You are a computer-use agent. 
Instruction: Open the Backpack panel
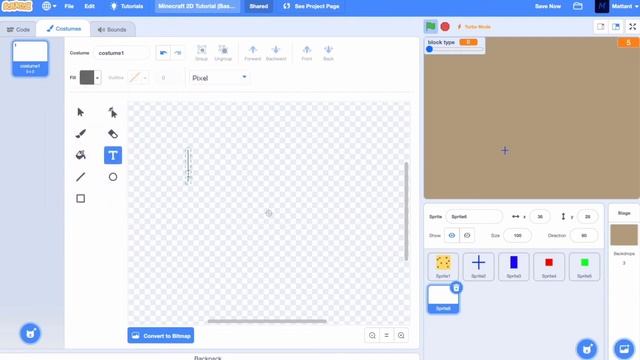(208, 358)
